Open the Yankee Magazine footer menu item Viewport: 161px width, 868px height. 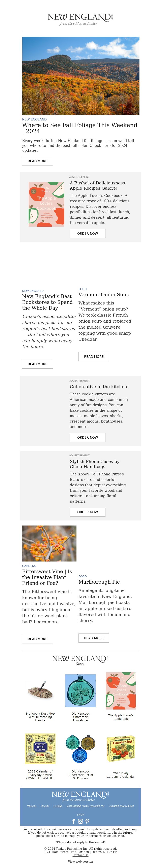tap(121, 806)
